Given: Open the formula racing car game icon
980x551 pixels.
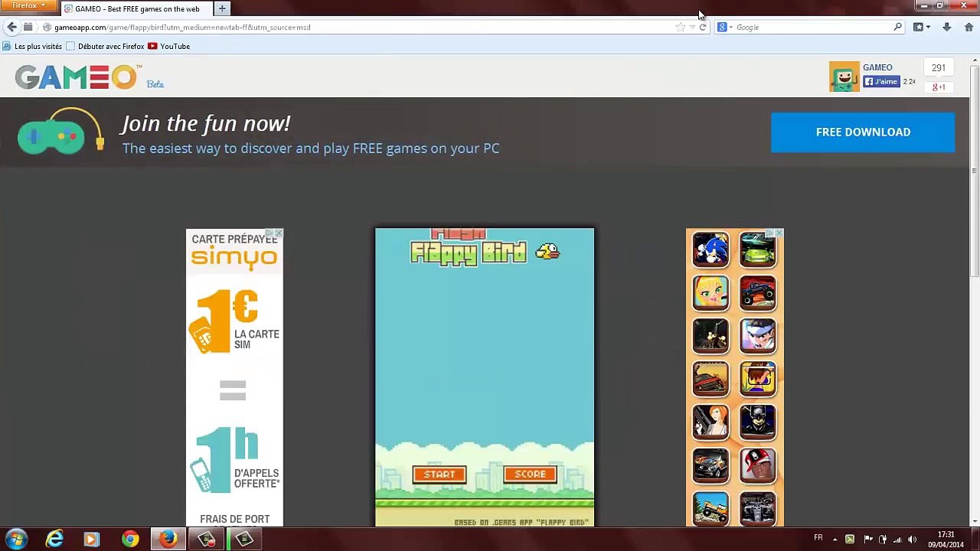Looking at the screenshot, I should pos(758,508).
